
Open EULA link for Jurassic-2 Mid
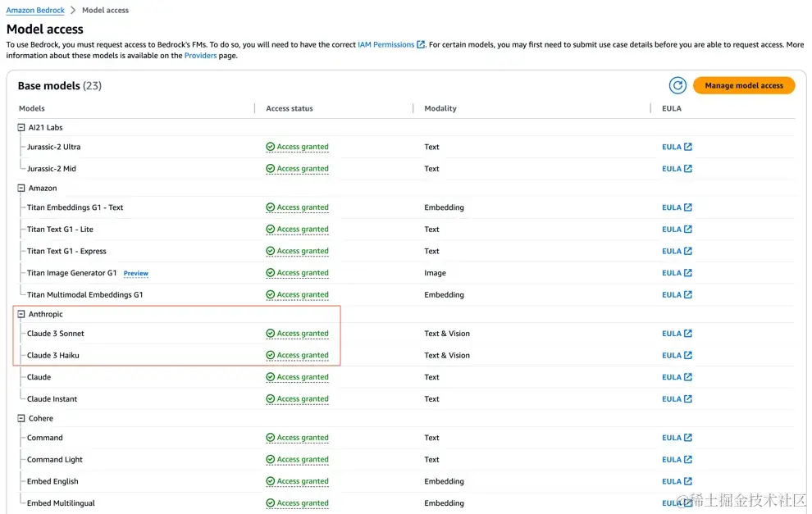click(677, 169)
